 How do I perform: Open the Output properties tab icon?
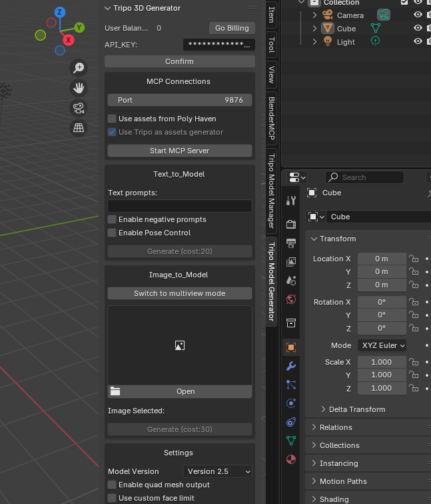pos(291,243)
